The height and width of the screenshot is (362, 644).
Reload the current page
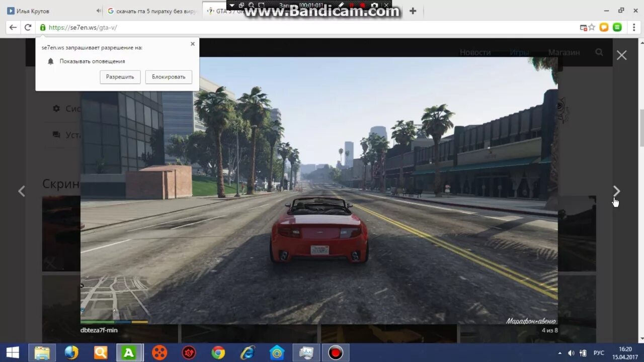tap(28, 28)
